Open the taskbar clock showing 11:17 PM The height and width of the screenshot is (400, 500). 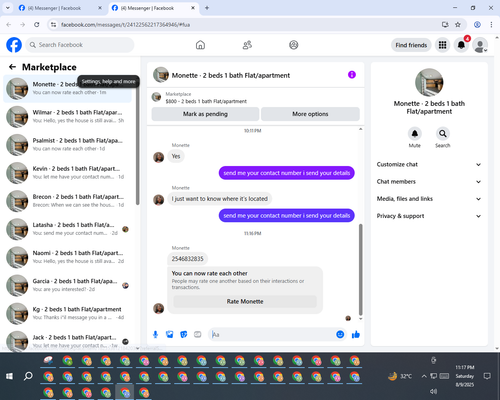(x=465, y=376)
